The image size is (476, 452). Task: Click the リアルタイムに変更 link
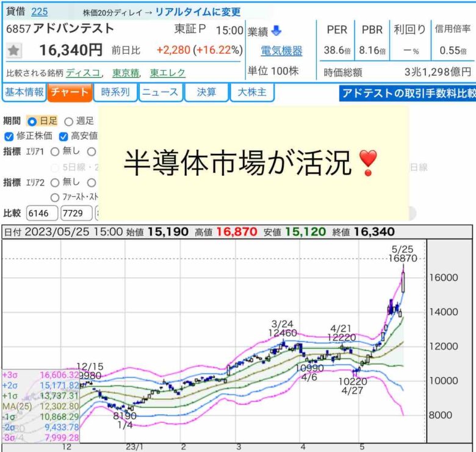tap(198, 12)
